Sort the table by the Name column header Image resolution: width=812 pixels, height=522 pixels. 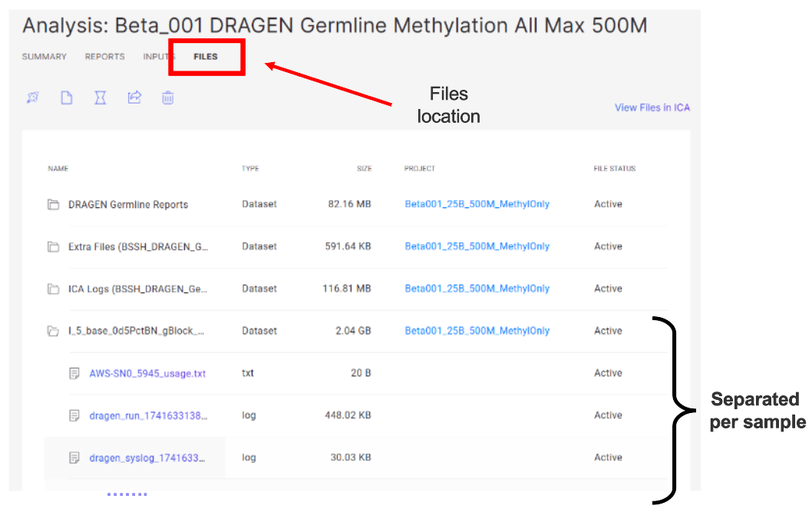(x=58, y=169)
